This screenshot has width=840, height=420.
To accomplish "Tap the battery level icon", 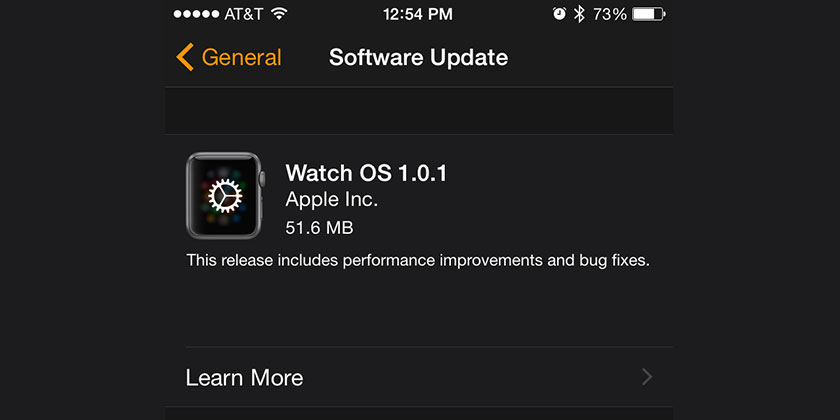I will [649, 14].
